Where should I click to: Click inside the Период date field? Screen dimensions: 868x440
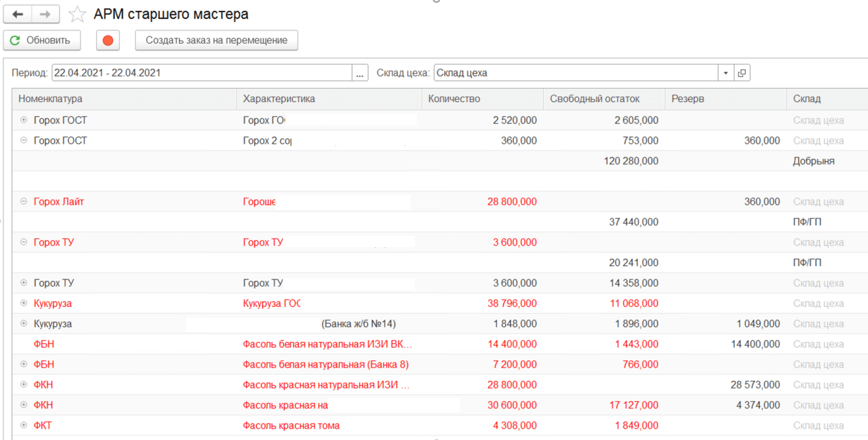click(202, 73)
